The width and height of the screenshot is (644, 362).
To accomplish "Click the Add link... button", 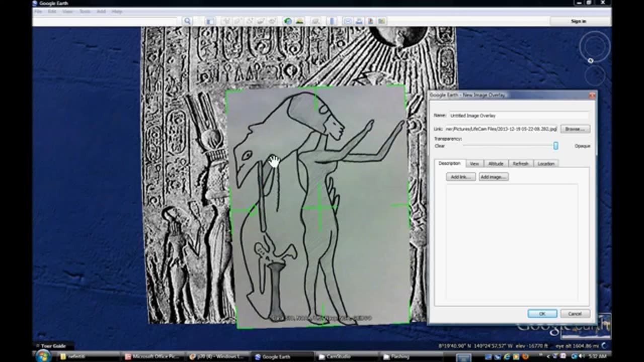I will coord(460,177).
